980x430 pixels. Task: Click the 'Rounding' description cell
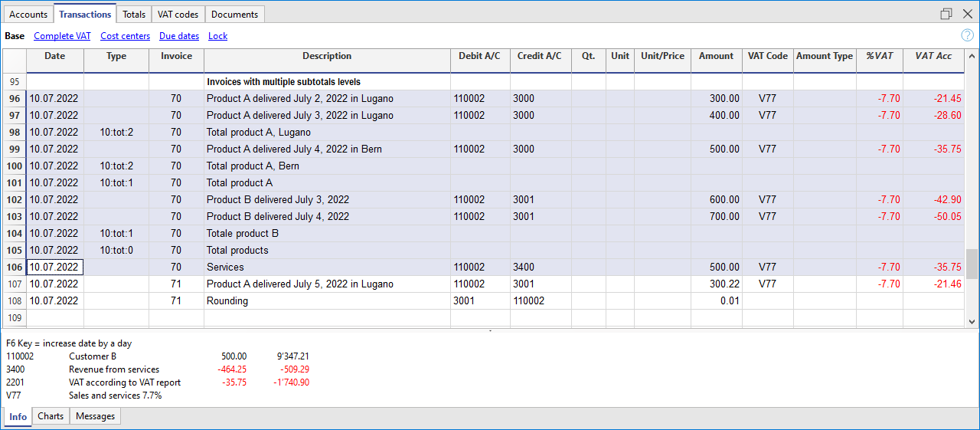pyautogui.click(x=327, y=301)
